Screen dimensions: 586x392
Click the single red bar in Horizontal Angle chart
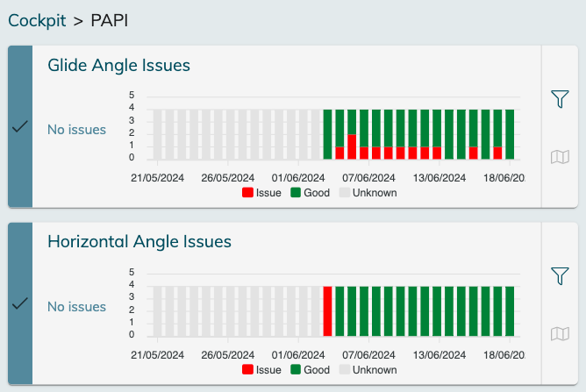pos(328,311)
